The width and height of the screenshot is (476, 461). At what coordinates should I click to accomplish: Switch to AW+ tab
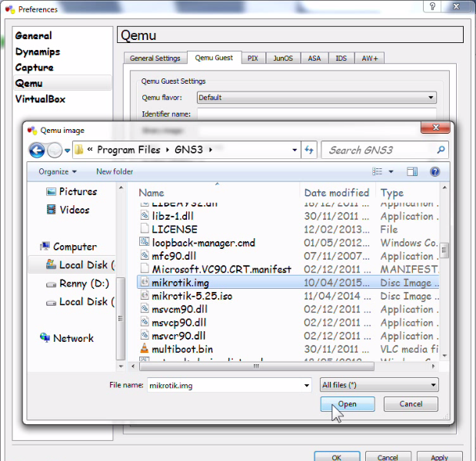pyautogui.click(x=369, y=58)
